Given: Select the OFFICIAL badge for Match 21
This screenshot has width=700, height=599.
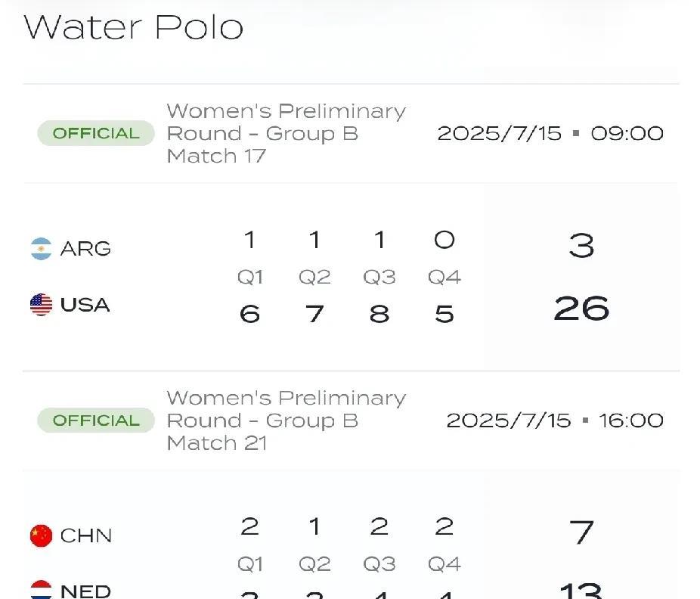Looking at the screenshot, I should coord(96,421).
